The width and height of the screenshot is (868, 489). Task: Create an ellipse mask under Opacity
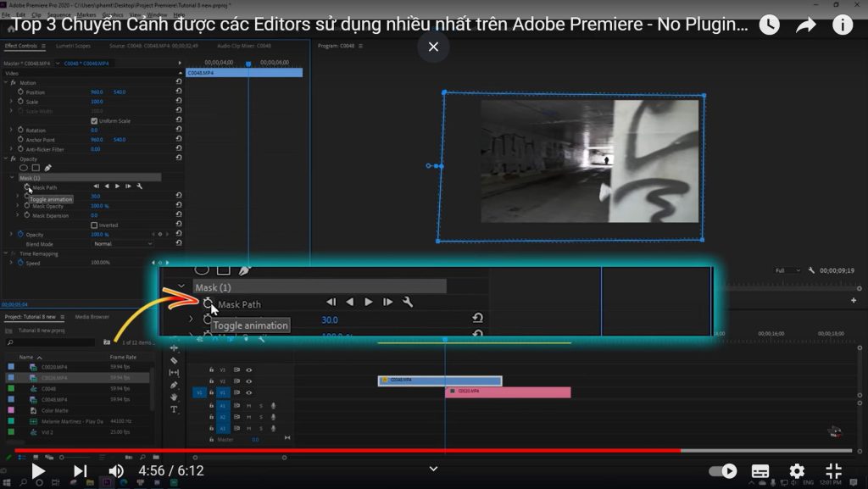click(23, 166)
